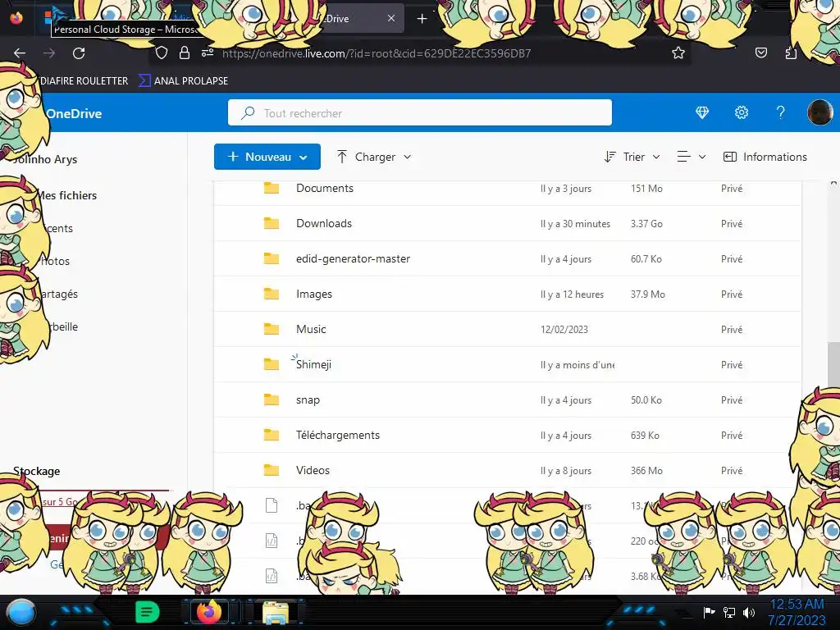Open edid-generator-master folder name
Viewport: 840px width, 630px height.
(x=353, y=258)
